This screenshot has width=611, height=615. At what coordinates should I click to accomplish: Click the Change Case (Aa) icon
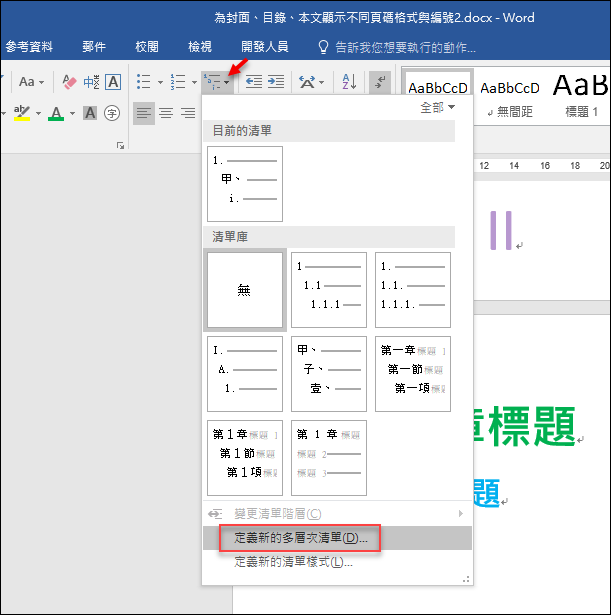click(x=26, y=82)
